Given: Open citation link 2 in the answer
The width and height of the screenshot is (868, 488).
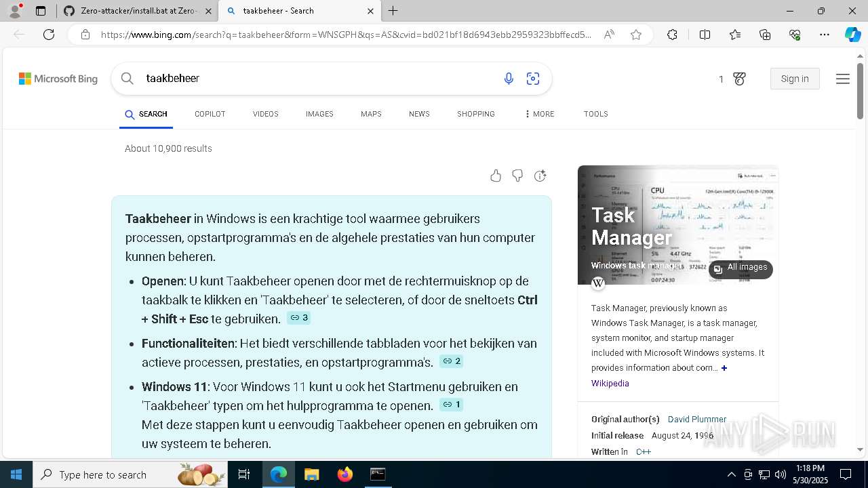Looking at the screenshot, I should 452,361.
